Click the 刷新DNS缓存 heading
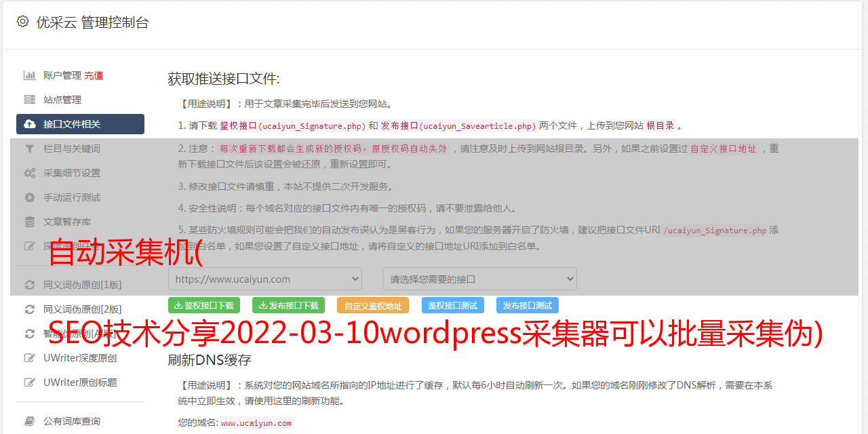 210,359
